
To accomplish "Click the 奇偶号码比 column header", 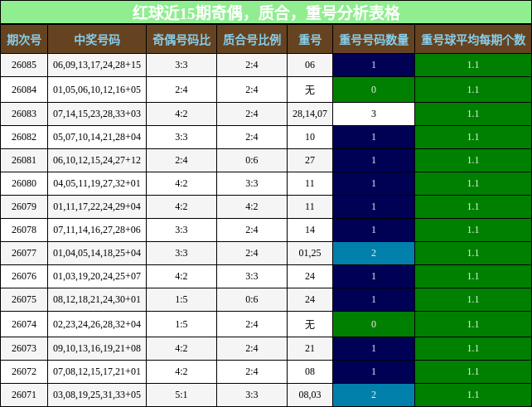I will click(181, 40).
